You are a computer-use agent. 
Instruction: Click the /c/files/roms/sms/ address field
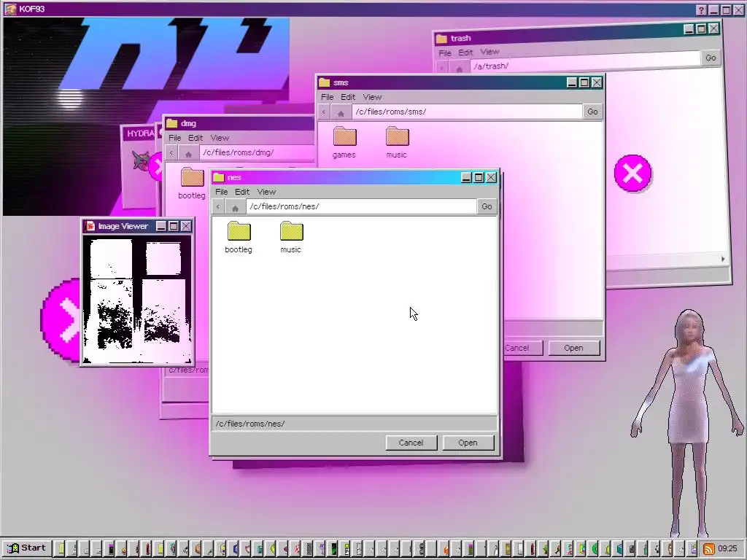click(x=467, y=112)
